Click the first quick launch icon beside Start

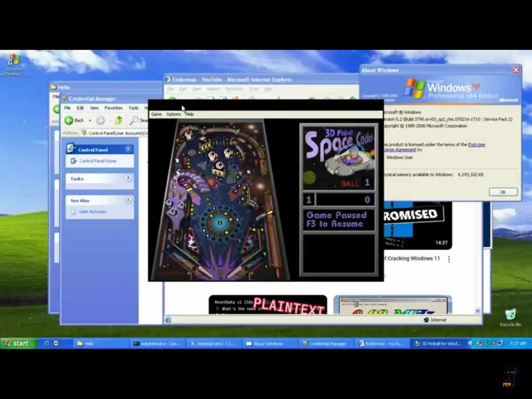pos(47,343)
